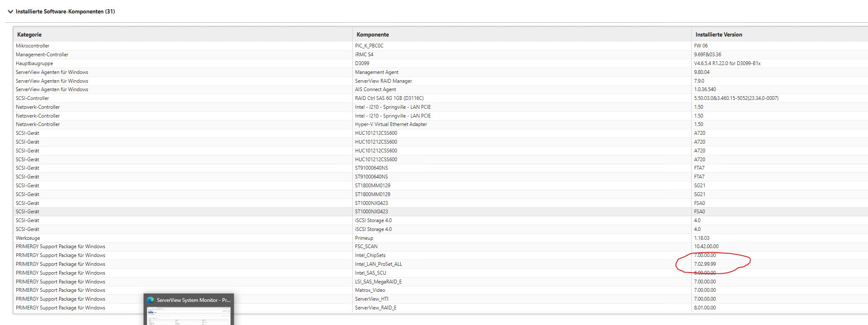Click AIS Connect Agent component
Screen dimensions: 868x325
[x=375, y=89]
